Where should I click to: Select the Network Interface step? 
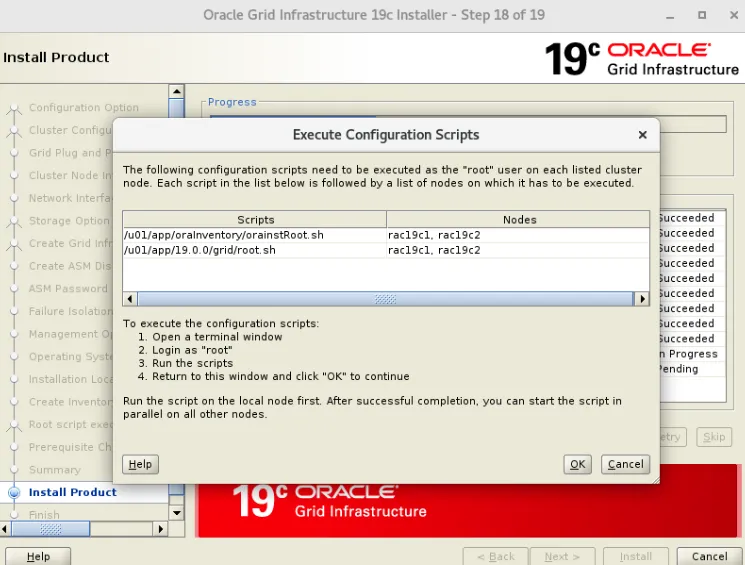[x=70, y=198]
